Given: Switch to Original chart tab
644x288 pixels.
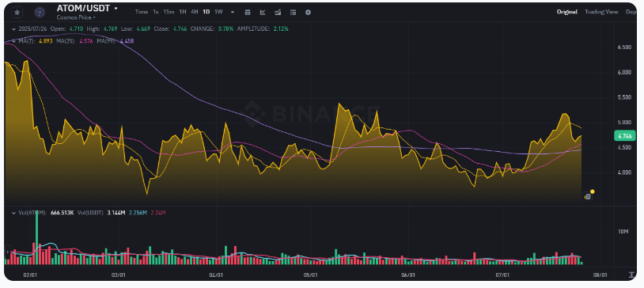Looking at the screenshot, I should pyautogui.click(x=566, y=12).
